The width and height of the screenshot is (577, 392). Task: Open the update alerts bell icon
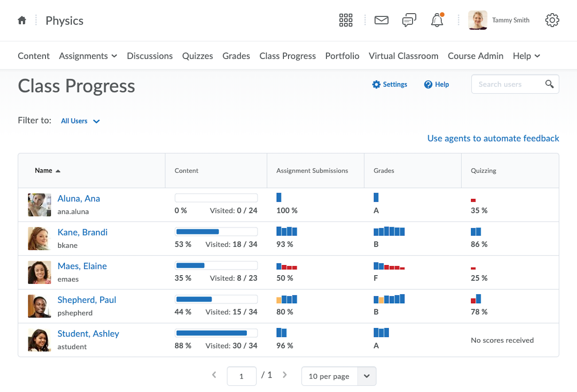click(437, 20)
